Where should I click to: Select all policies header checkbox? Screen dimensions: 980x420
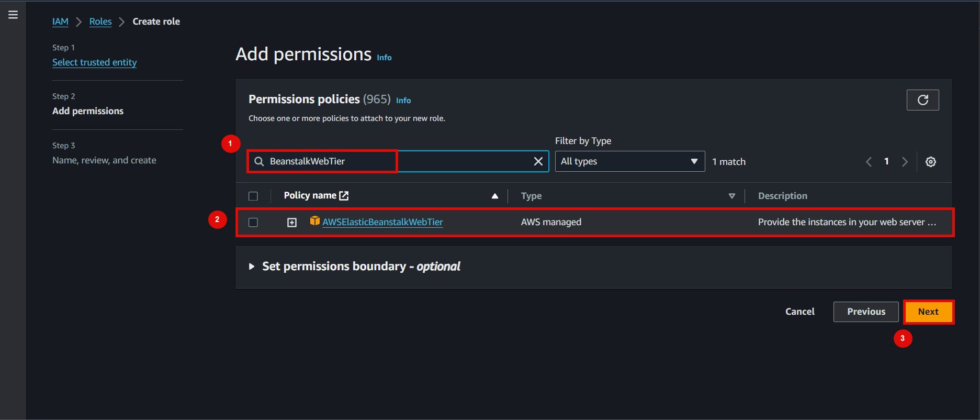253,196
